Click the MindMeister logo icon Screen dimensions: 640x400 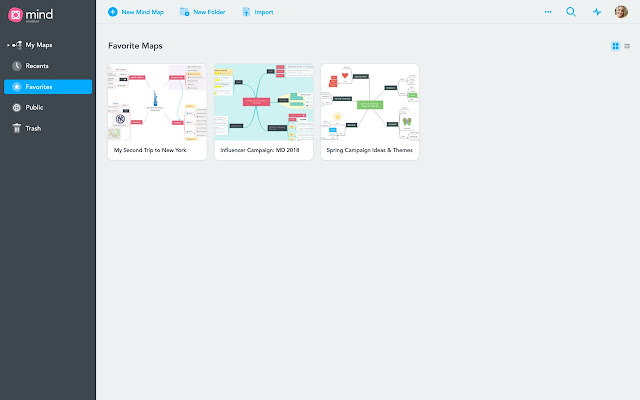point(15,14)
